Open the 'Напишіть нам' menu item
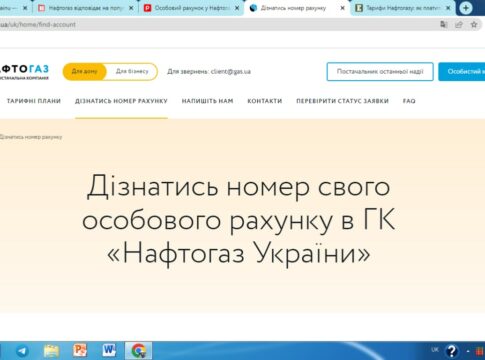 pos(207,101)
